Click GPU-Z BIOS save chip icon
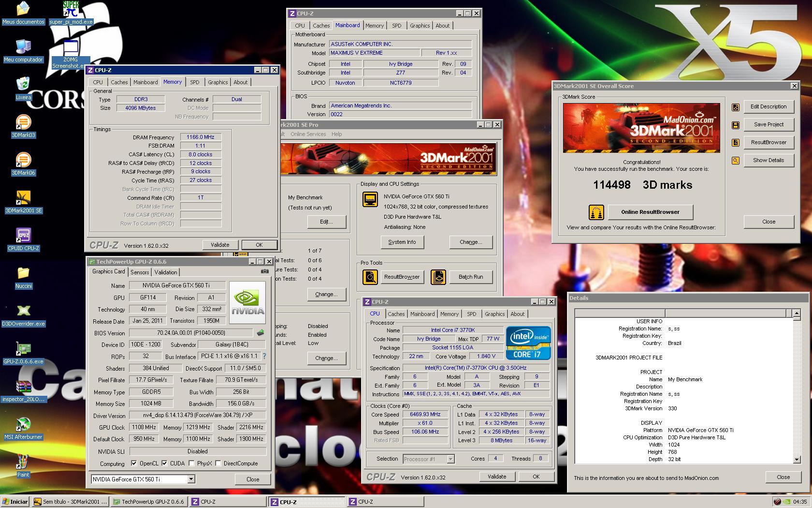812x508 pixels. [x=260, y=333]
